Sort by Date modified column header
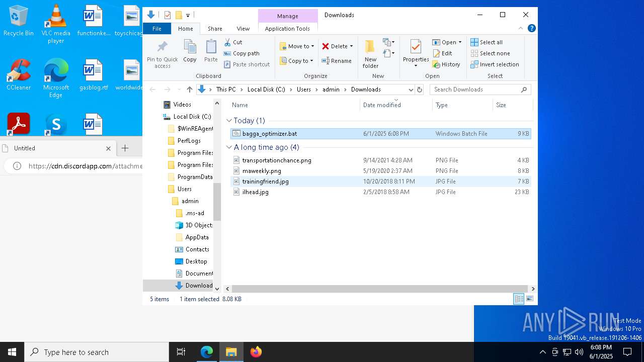The image size is (644, 362). tap(396, 105)
